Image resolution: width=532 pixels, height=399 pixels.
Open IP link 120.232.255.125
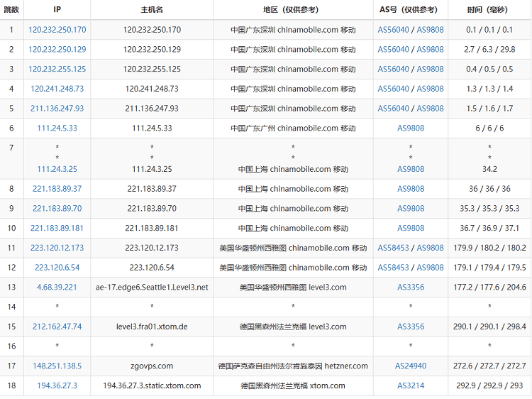pos(57,70)
